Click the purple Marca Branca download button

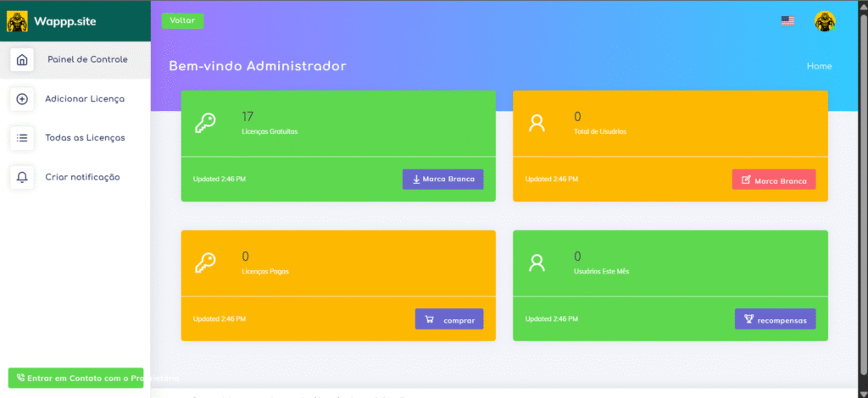tap(442, 180)
